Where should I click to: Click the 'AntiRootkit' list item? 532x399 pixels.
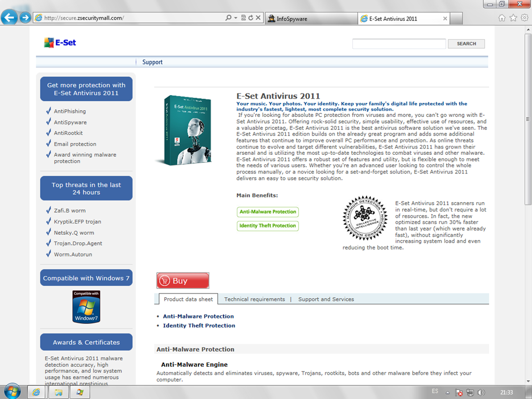coord(68,133)
